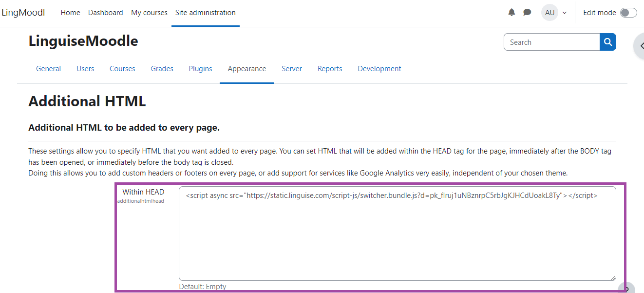Switch to the Plugins tab
644x293 pixels.
click(x=201, y=69)
